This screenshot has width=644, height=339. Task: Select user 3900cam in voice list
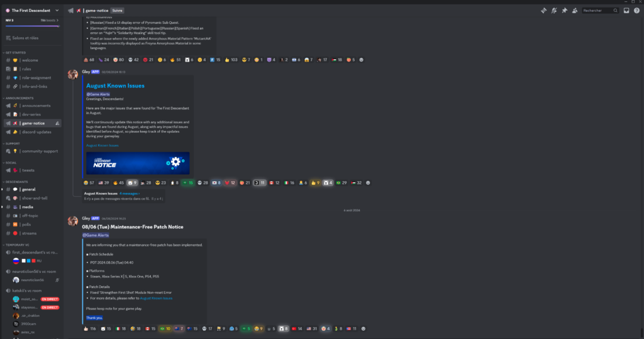pyautogui.click(x=36, y=324)
